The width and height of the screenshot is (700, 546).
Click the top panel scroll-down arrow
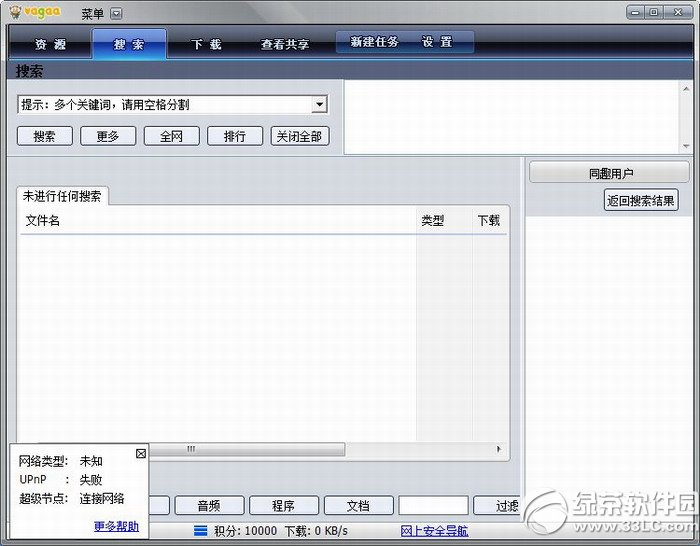coord(686,146)
